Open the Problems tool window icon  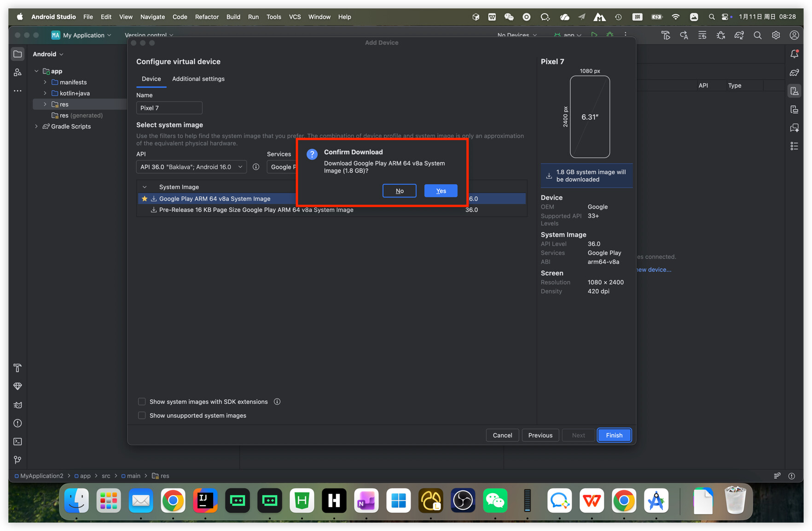click(17, 423)
